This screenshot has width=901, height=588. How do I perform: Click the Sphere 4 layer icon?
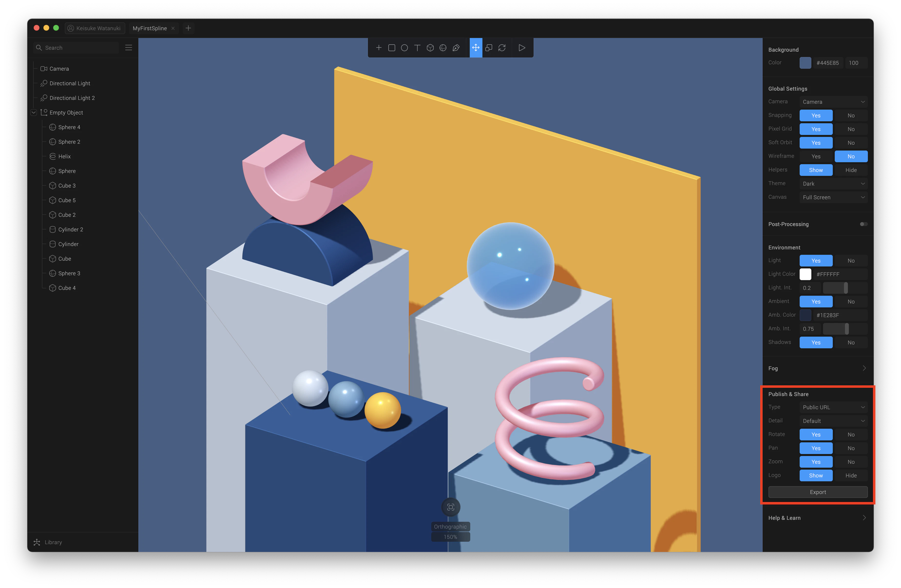click(x=53, y=127)
